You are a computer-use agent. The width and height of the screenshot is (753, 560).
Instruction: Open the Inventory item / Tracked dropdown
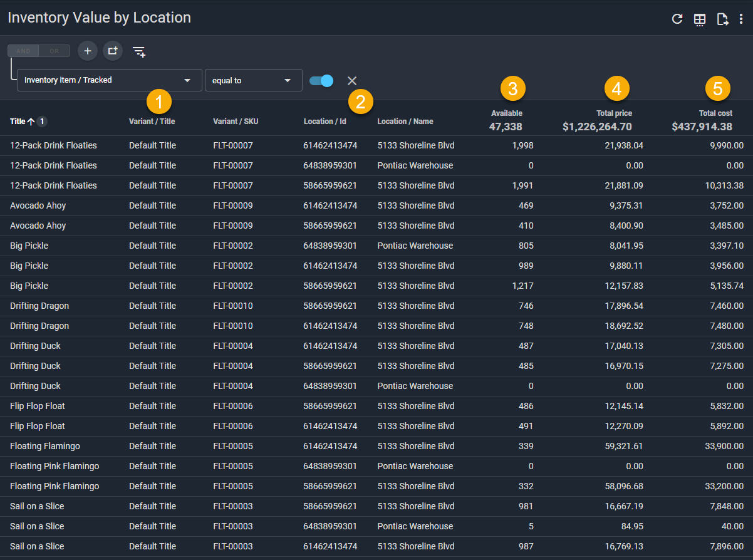(x=110, y=80)
